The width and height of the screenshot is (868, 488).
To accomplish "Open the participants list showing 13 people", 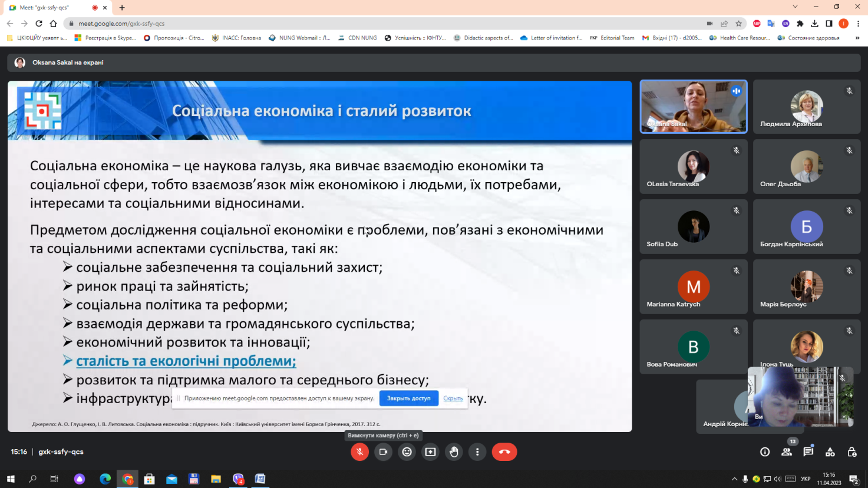I will pyautogui.click(x=786, y=451).
